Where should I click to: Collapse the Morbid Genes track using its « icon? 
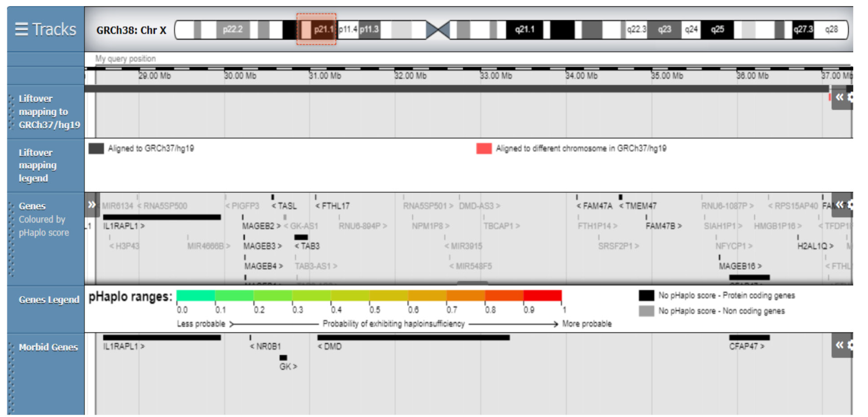[x=839, y=345]
